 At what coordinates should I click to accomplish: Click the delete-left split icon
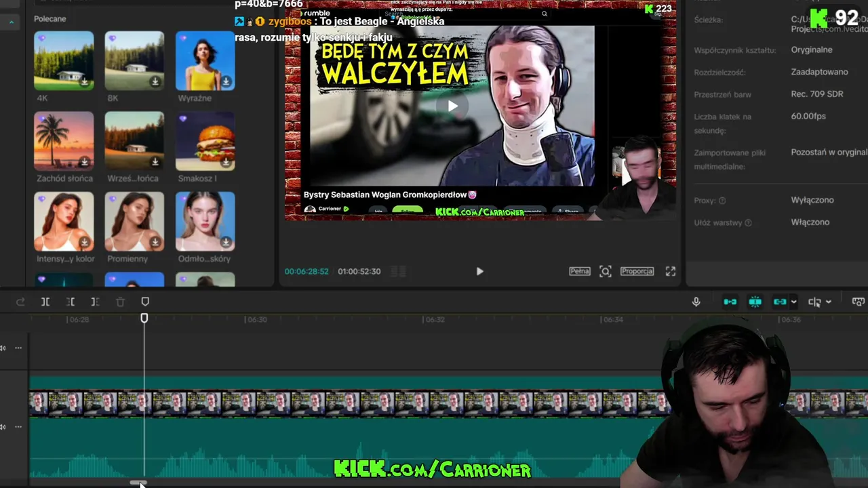pos(71,302)
